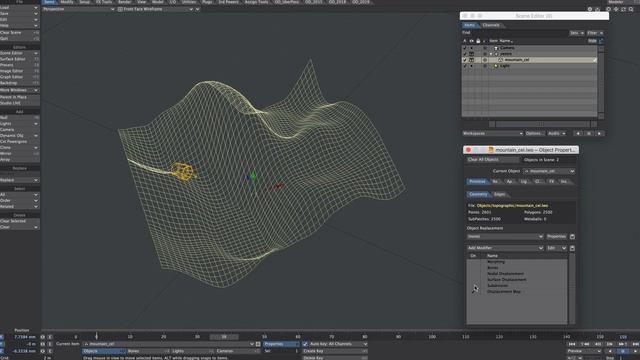This screenshot has width=640, height=360.
Task: Toggle the active checkmark for the Camera row
Action: coord(464,48)
